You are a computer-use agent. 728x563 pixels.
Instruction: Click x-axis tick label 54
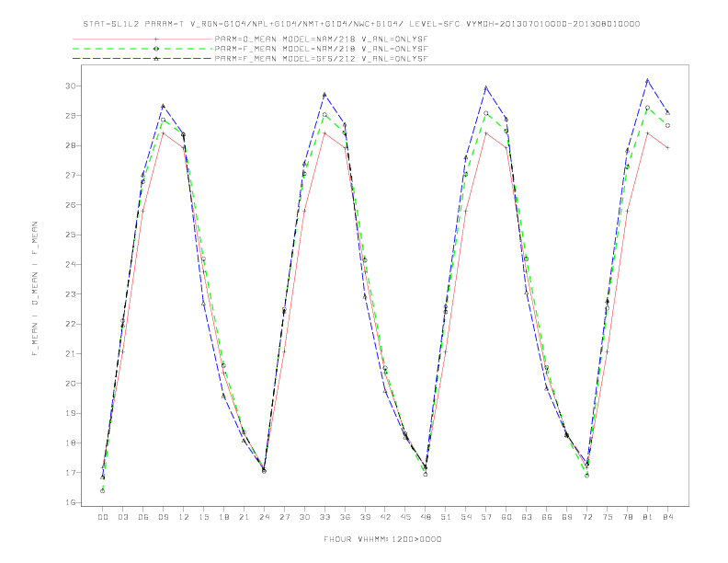coord(466,517)
